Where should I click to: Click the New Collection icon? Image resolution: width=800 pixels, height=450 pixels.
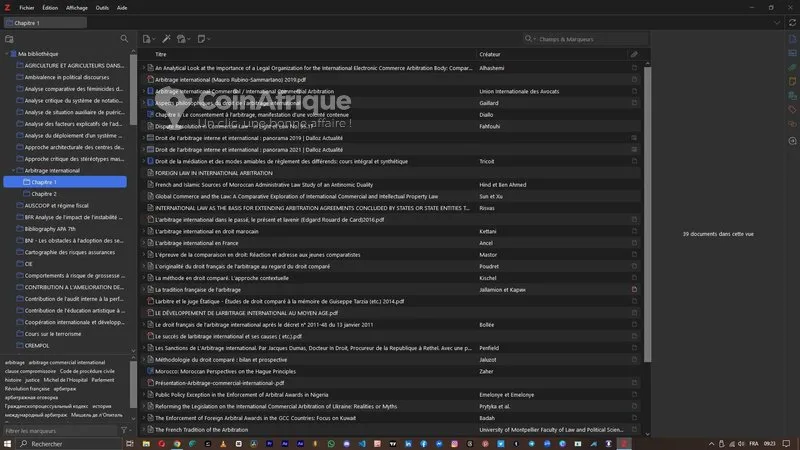tap(9, 39)
